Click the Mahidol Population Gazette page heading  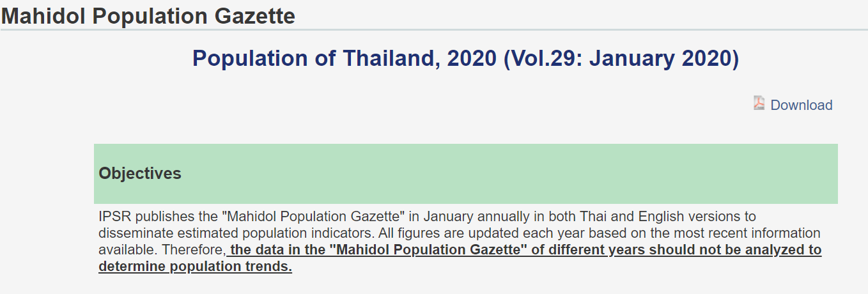click(148, 15)
